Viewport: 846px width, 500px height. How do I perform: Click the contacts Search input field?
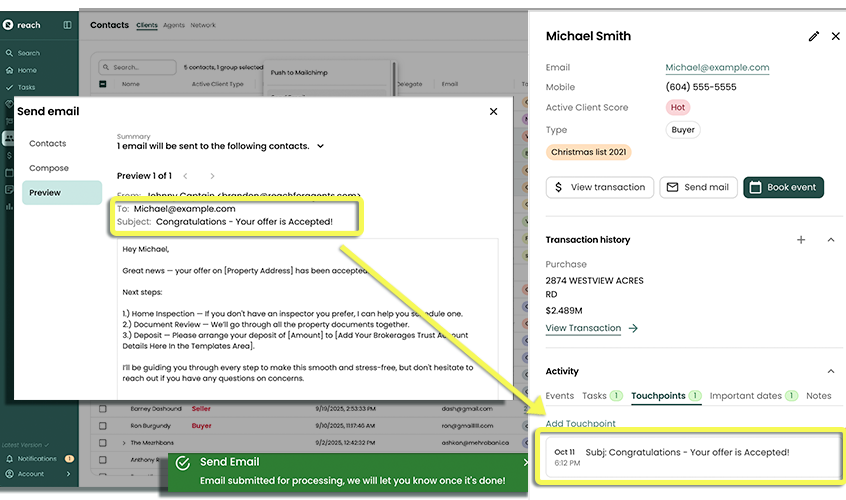[x=138, y=68]
